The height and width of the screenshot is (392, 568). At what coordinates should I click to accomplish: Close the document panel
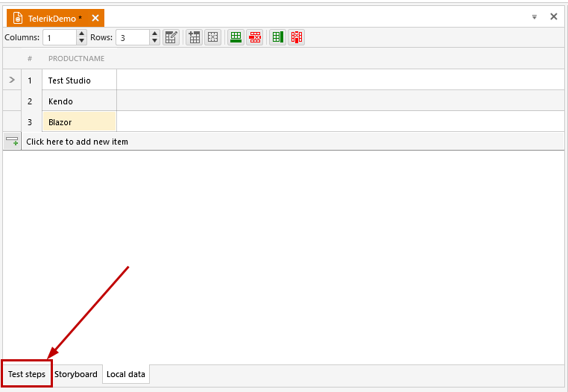tap(554, 16)
